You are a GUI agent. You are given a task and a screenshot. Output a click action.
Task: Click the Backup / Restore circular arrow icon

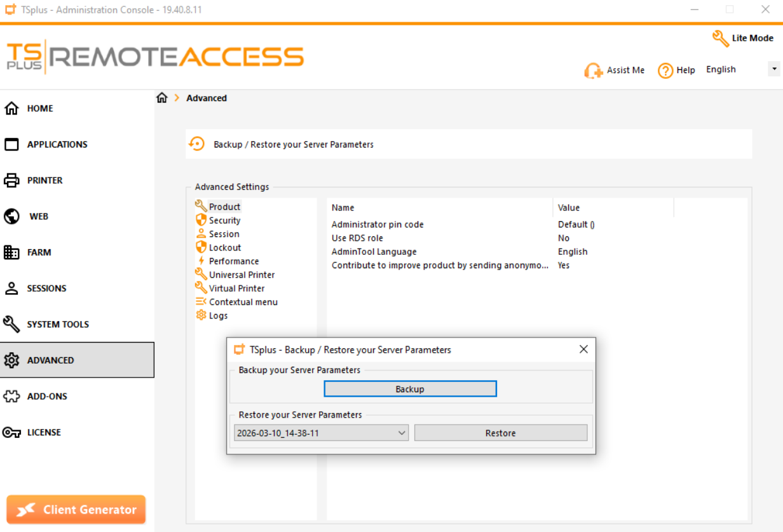click(197, 144)
